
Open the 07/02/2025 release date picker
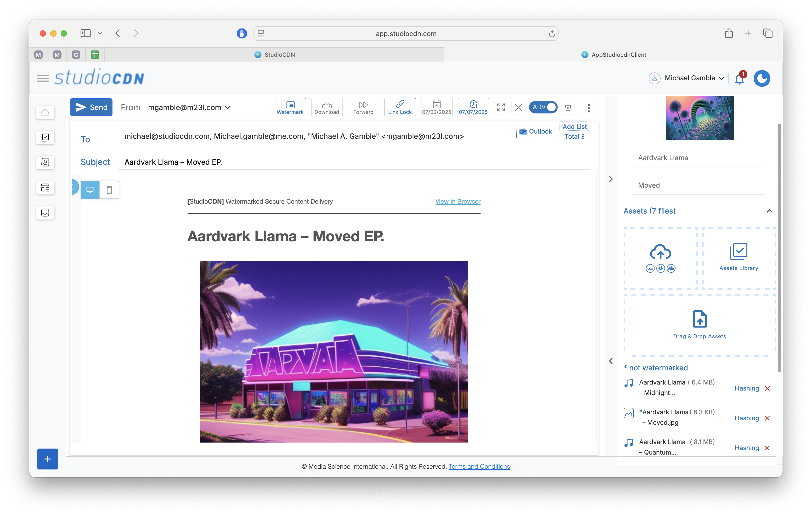[x=437, y=107]
